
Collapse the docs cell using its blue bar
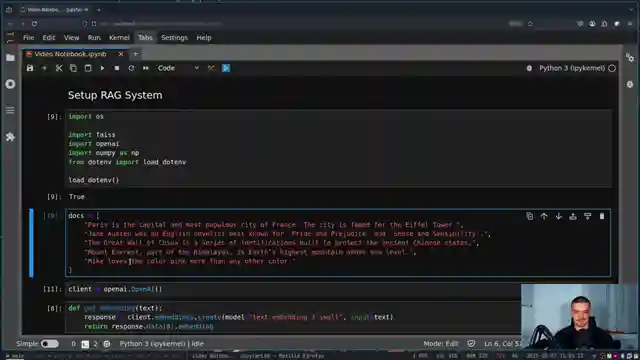31,243
